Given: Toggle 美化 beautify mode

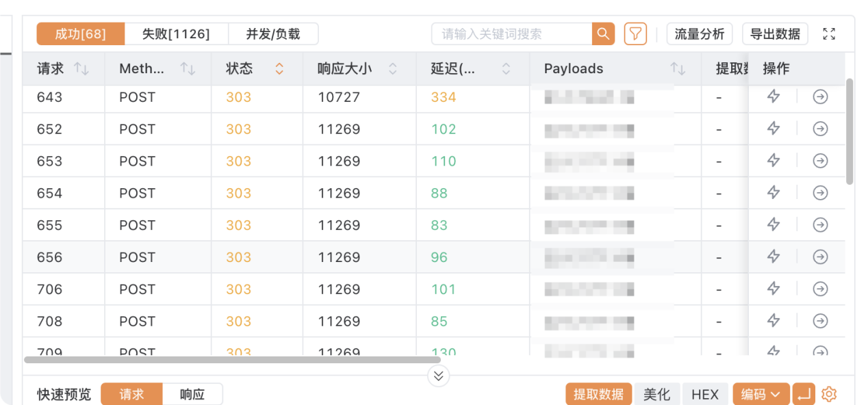Looking at the screenshot, I should tap(656, 394).
